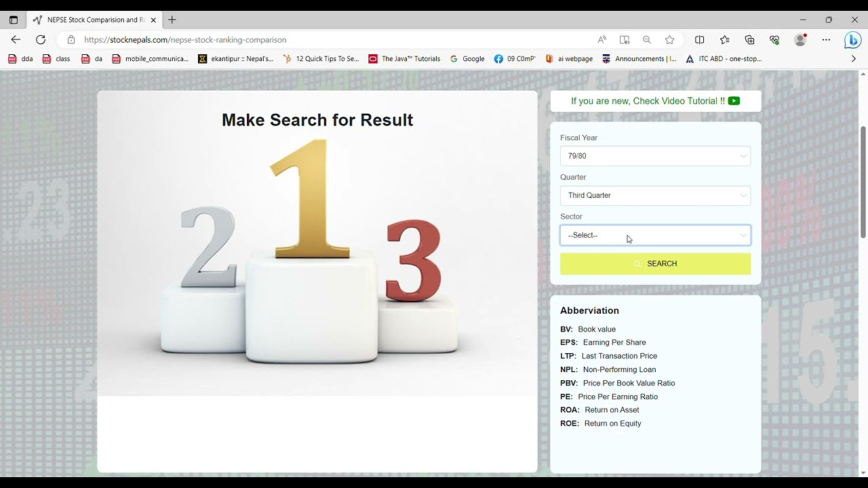Open the class bookmark
Screen dimensions: 868x488
click(x=56, y=59)
